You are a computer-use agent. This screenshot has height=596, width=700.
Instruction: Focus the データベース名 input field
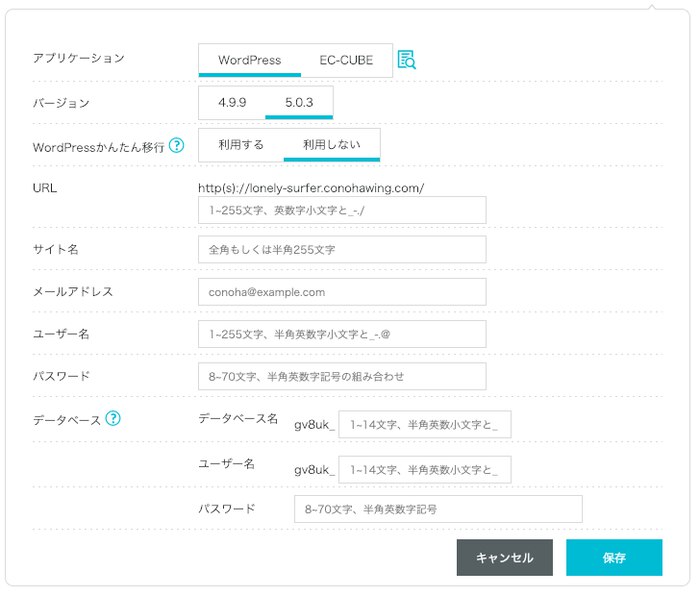pos(425,425)
